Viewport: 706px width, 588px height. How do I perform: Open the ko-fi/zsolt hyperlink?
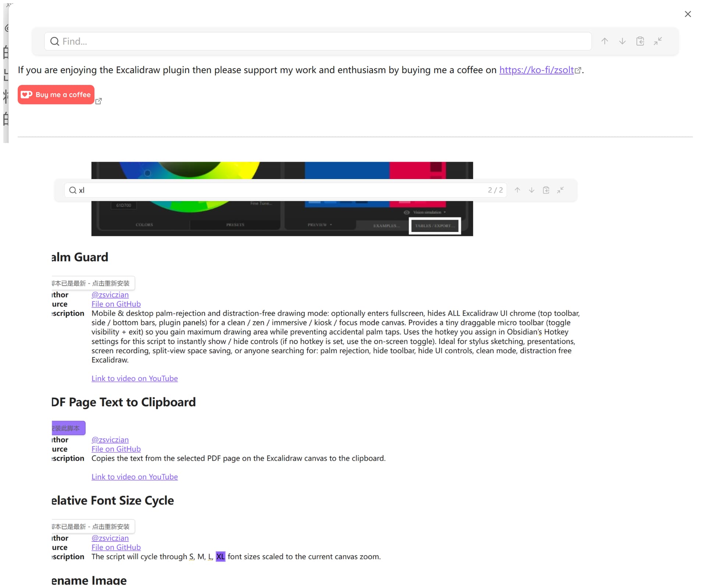click(536, 70)
